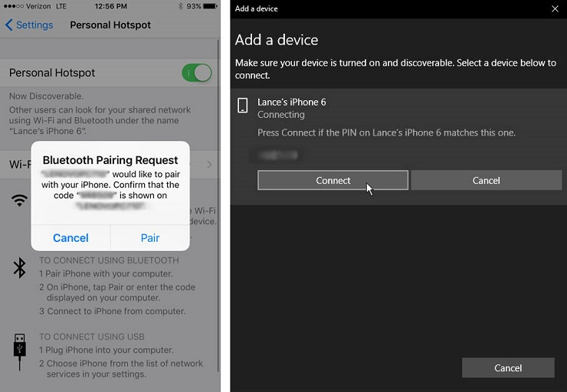Open the Wi-Fi password row chevron
This screenshot has width=567, height=392.
click(209, 165)
